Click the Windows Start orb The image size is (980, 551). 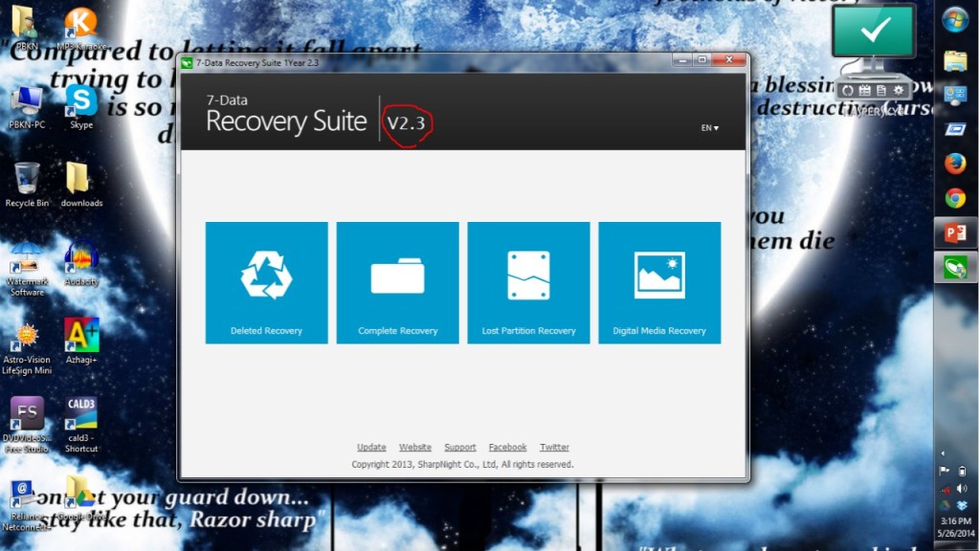point(955,20)
